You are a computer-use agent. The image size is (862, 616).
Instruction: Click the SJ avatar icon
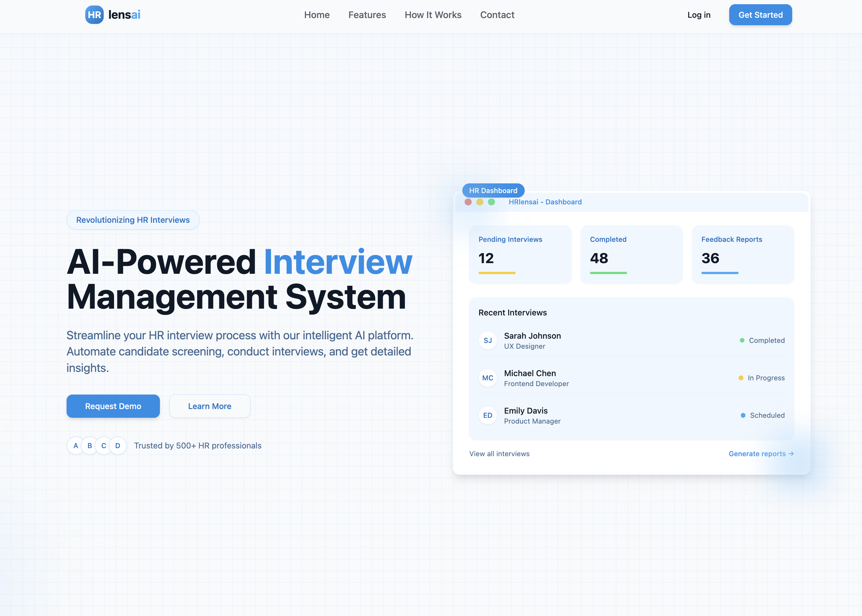pos(487,340)
